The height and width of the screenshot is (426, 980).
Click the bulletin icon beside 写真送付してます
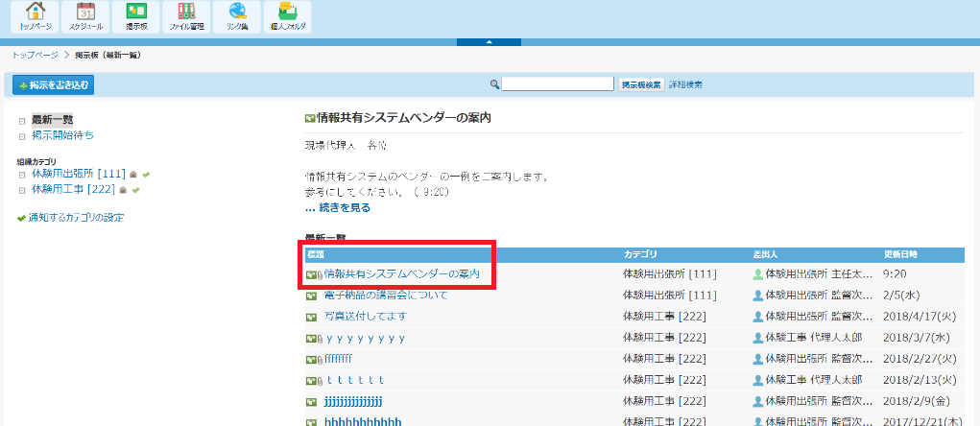click(x=311, y=317)
